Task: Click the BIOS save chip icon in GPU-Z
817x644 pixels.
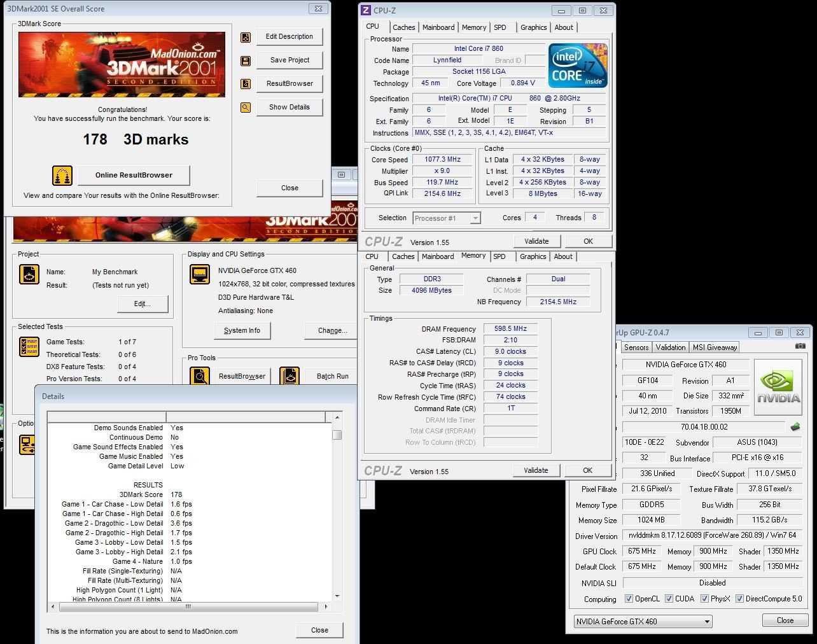Action: click(795, 427)
